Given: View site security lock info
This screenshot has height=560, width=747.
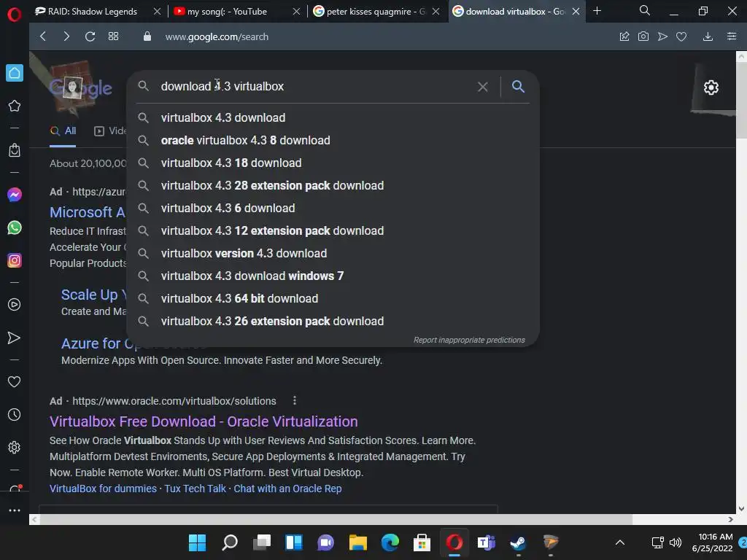Looking at the screenshot, I should pyautogui.click(x=147, y=36).
